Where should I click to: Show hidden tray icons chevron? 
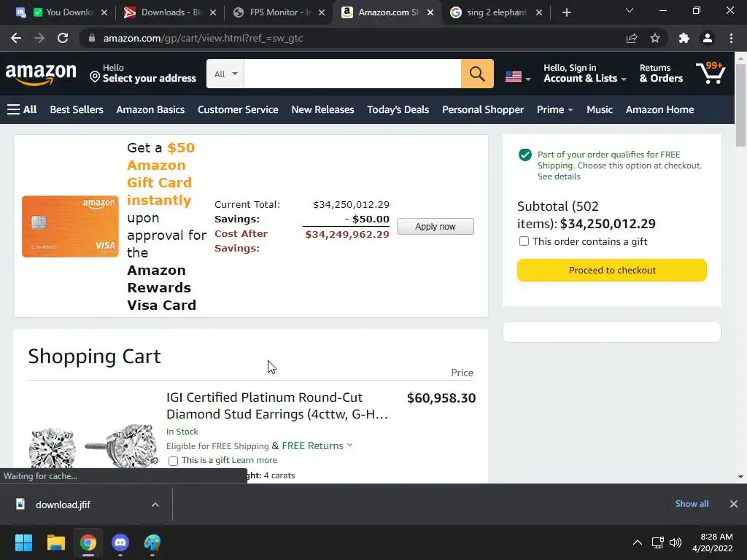[x=637, y=542]
